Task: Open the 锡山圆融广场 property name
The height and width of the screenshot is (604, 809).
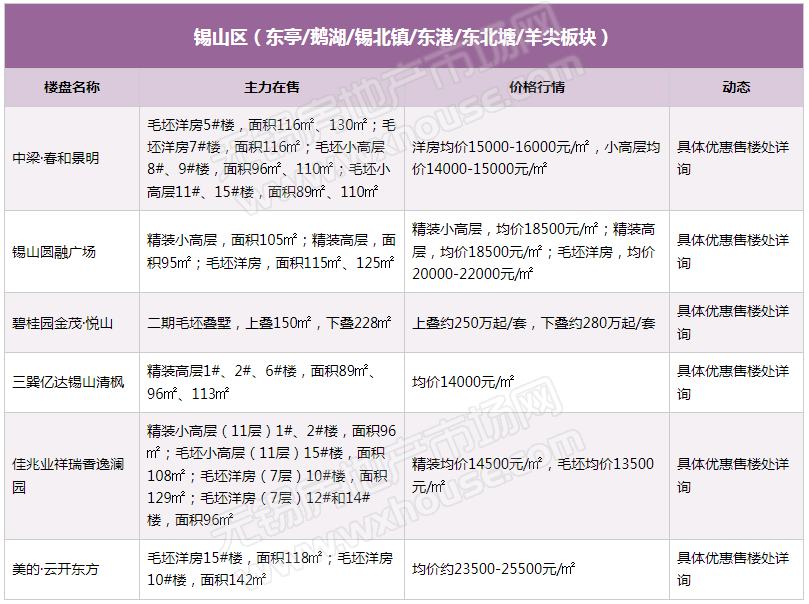Action: (54, 251)
